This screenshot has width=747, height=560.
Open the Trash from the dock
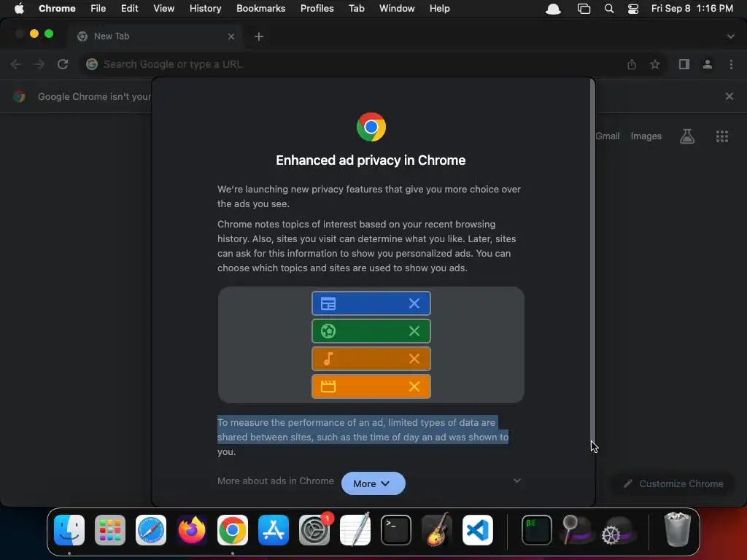pyautogui.click(x=677, y=530)
